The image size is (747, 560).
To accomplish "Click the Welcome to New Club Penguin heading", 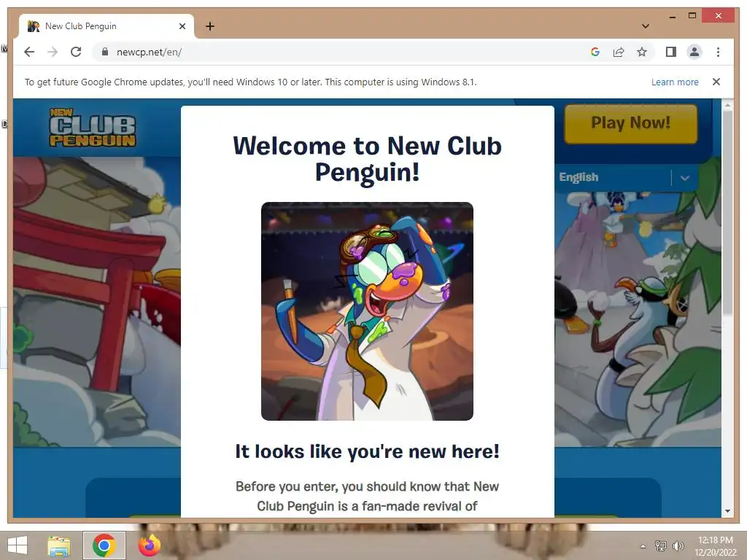I will (x=367, y=158).
